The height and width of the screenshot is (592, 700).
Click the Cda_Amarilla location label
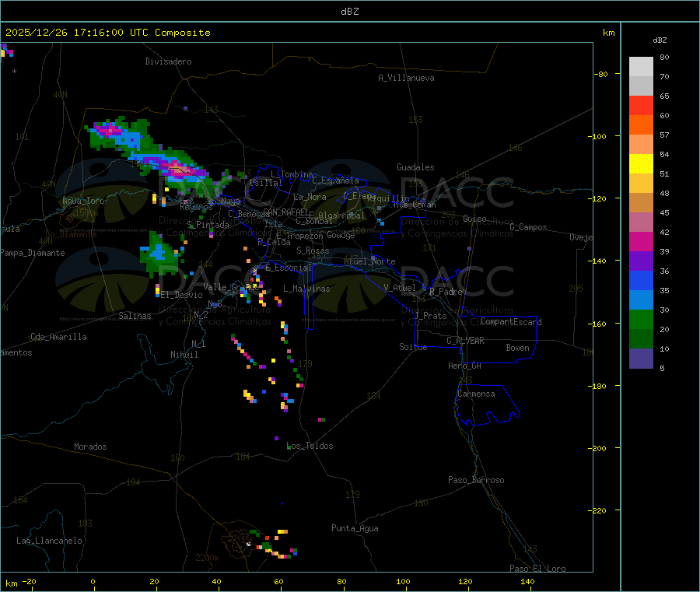click(58, 337)
